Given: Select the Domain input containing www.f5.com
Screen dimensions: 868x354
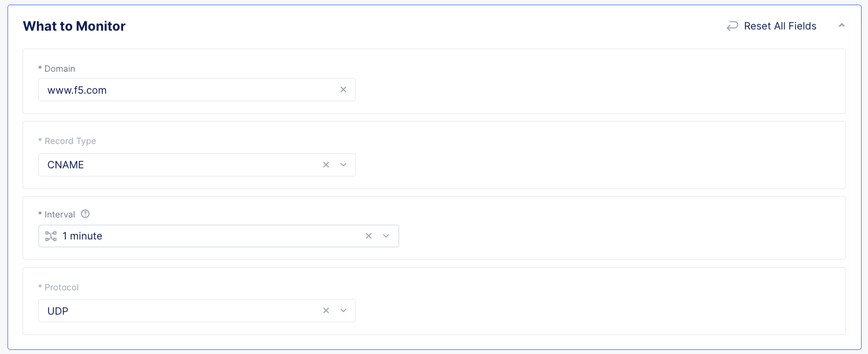Looking at the screenshot, I should coord(173,90).
